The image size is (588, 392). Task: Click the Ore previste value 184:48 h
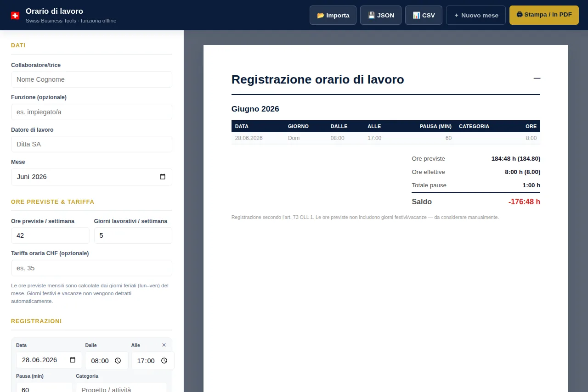(x=516, y=159)
